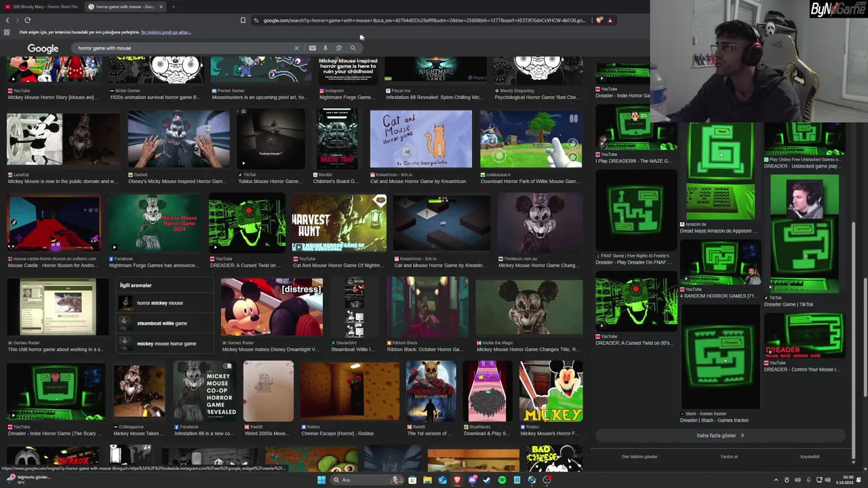The width and height of the screenshot is (868, 488).
Task: Open the clock and date in the taskbar
Action: [846, 480]
